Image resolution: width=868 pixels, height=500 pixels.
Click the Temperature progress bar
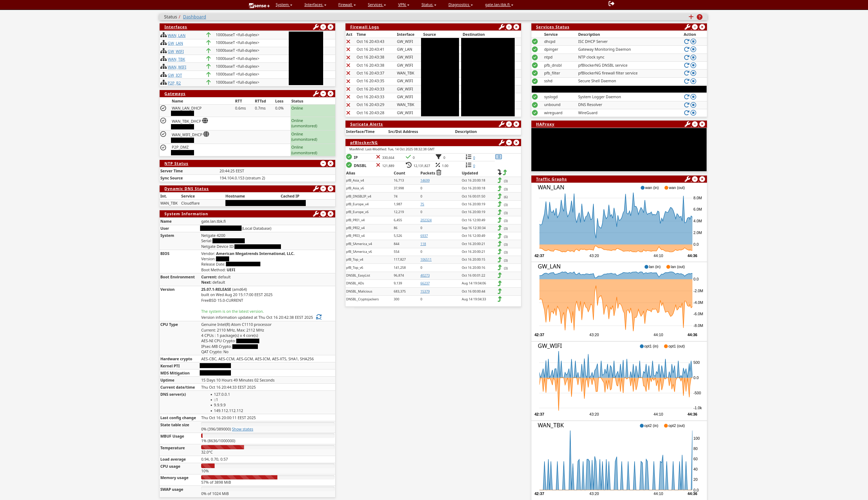point(267,447)
